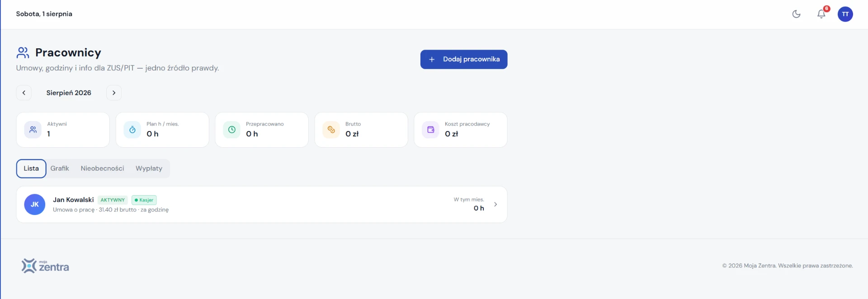This screenshot has width=868, height=299.
Task: Click the Brutto coins icon
Action: pyautogui.click(x=331, y=130)
